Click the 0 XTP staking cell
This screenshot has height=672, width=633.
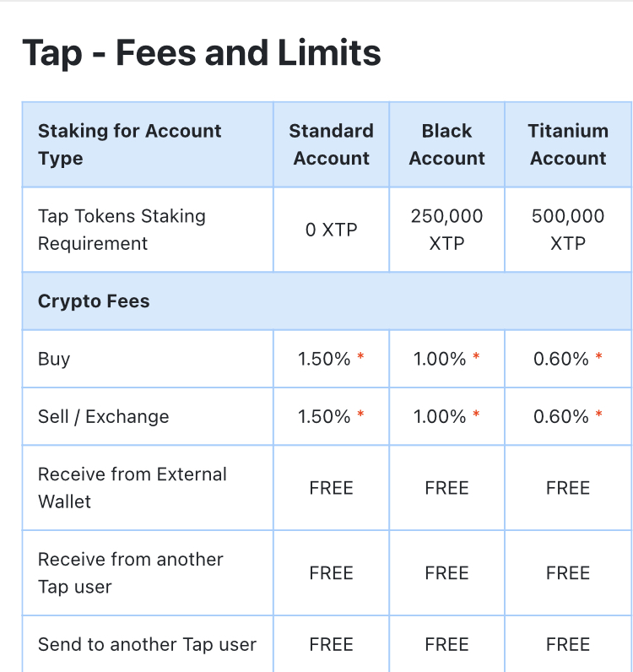(x=332, y=230)
